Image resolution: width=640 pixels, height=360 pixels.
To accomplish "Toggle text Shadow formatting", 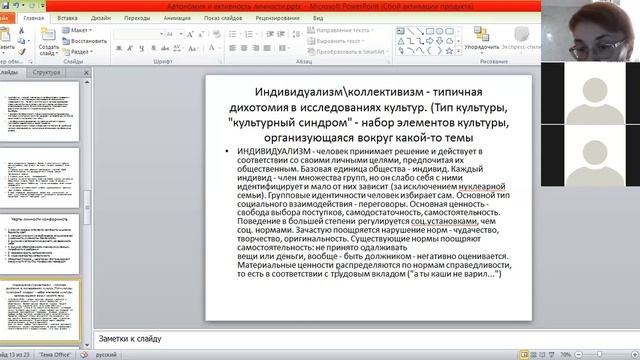I will coord(153,48).
